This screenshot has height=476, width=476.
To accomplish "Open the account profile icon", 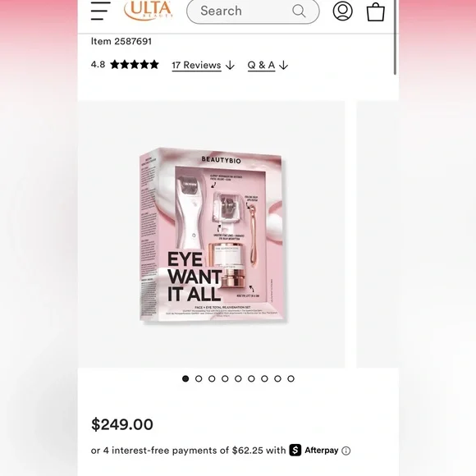I will (x=342, y=11).
